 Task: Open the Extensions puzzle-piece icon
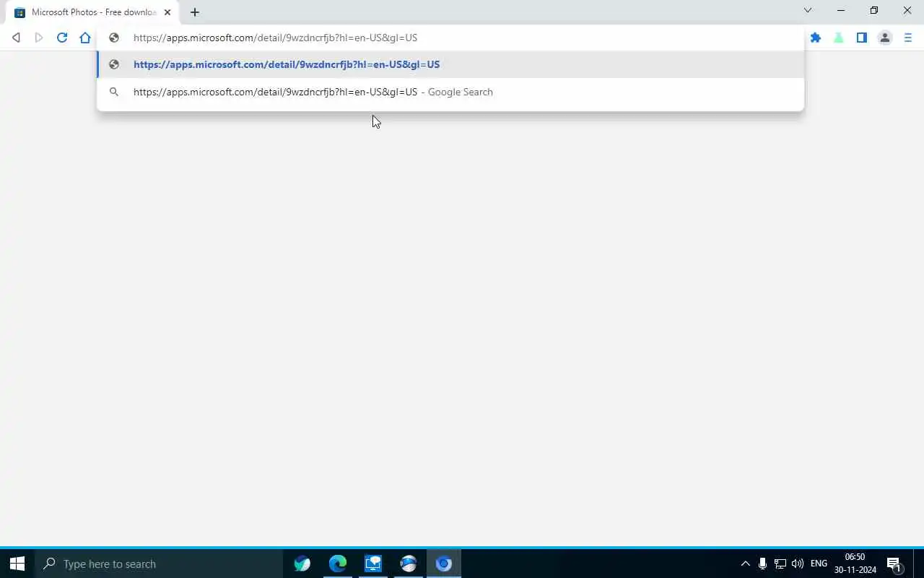coord(816,38)
